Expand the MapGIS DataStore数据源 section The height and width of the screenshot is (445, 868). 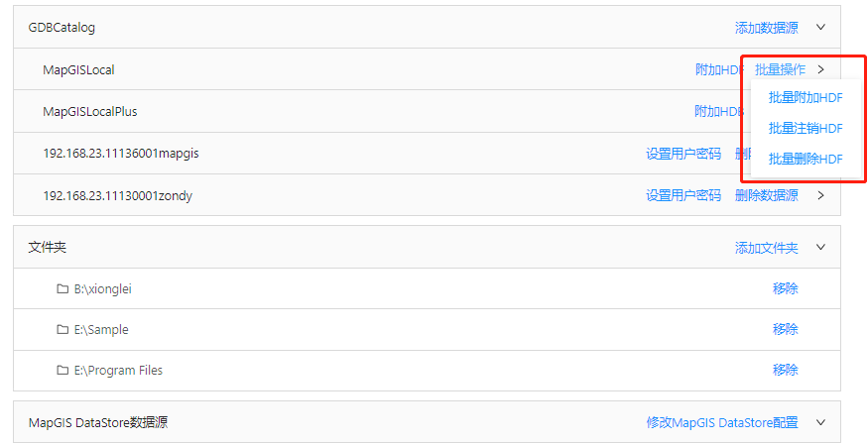click(x=820, y=422)
